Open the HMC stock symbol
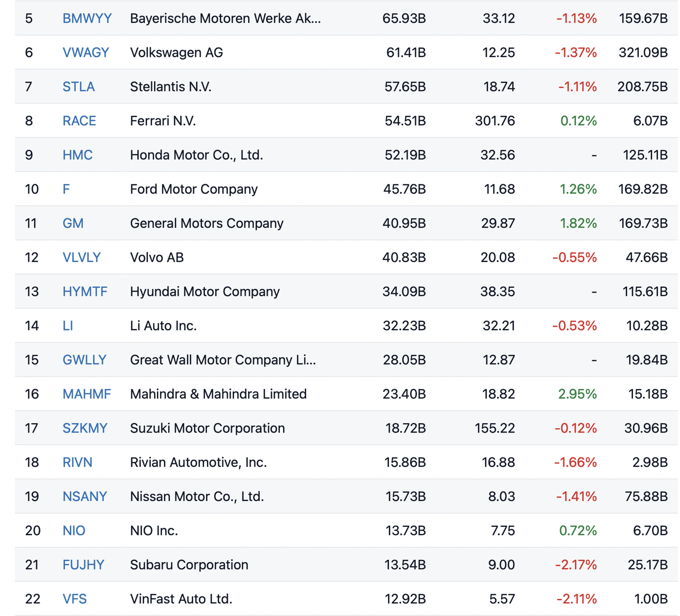This screenshot has width=680, height=616. pos(77,155)
